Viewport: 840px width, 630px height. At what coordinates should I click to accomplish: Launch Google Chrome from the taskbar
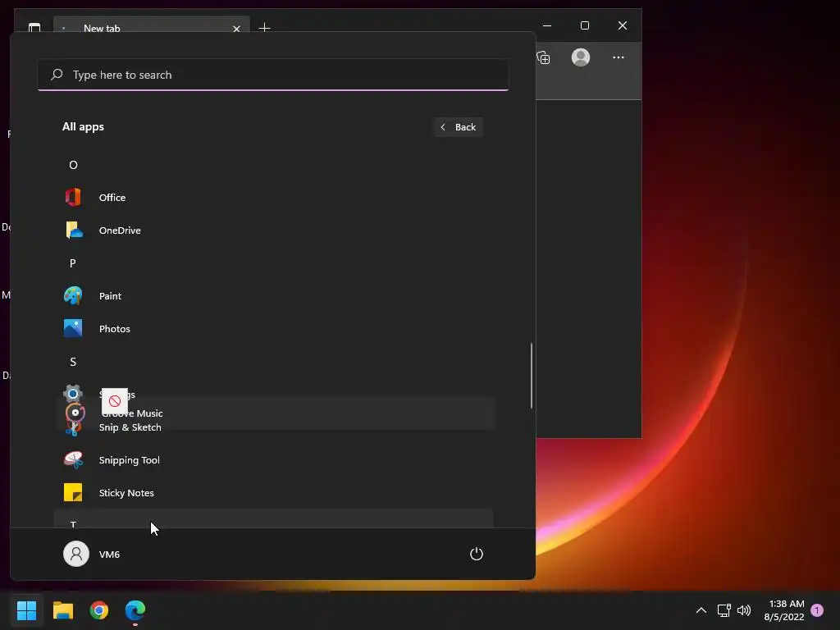point(99,609)
